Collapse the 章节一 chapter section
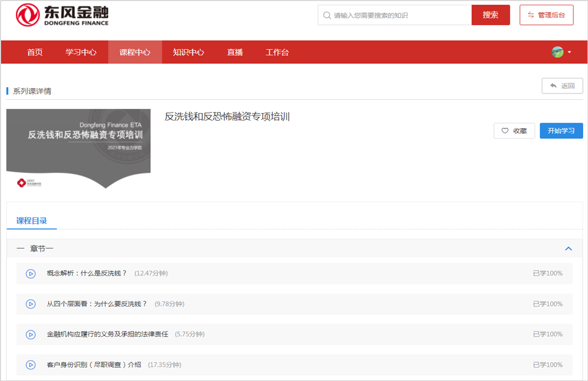Screen dimensions: 588x381 tap(568, 248)
